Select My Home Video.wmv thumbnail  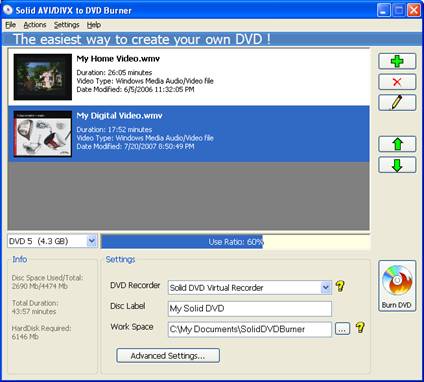43,77
